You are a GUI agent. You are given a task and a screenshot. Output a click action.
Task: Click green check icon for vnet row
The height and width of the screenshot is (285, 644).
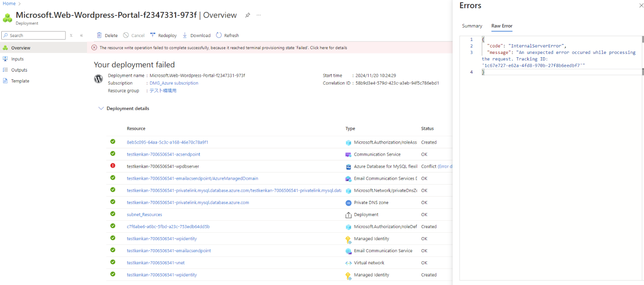(113, 262)
